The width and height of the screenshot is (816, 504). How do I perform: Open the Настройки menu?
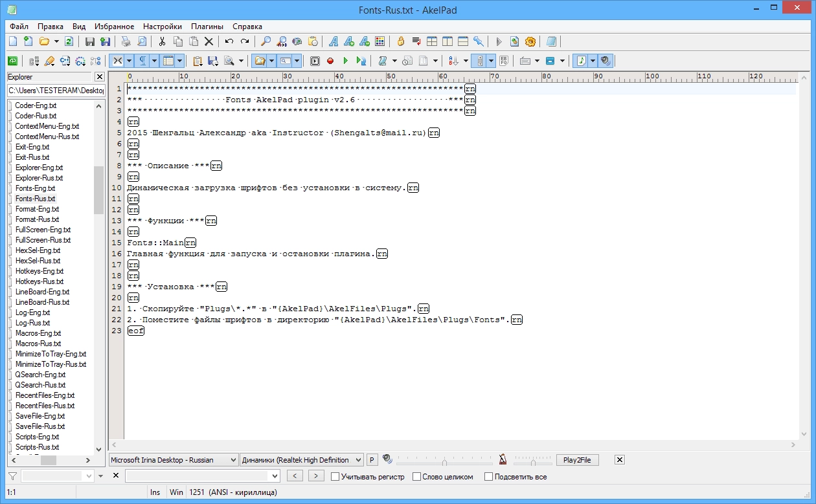163,27
